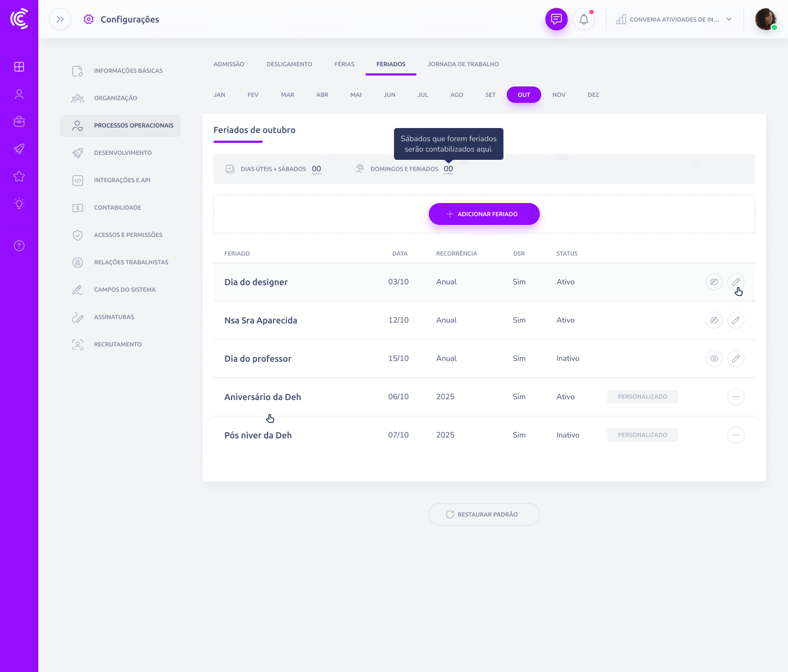Click the Adicionar Feriado button
Screen dimensions: 788x672
pos(484,214)
